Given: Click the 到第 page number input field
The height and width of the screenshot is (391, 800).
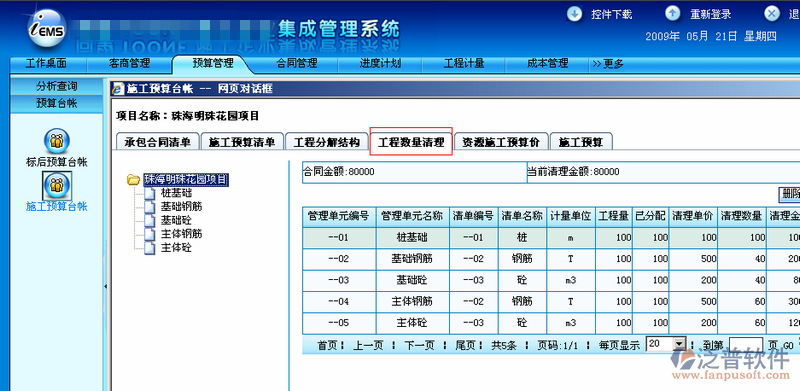Looking at the screenshot, I should pyautogui.click(x=745, y=345).
